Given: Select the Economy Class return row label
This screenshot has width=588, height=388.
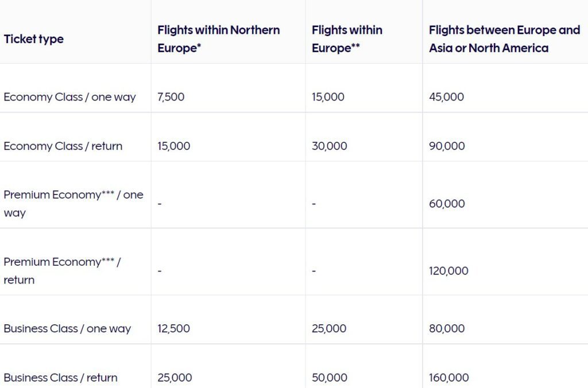Looking at the screenshot, I should (63, 146).
